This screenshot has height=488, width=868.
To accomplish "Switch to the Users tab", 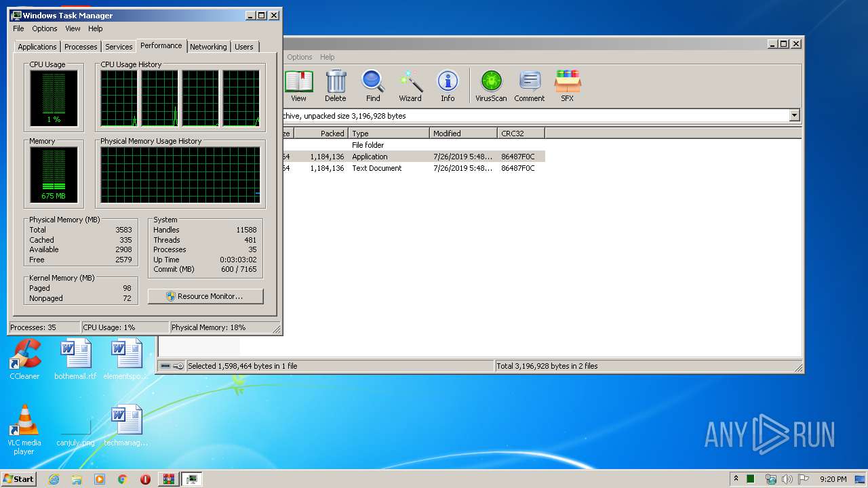I will pos(244,47).
